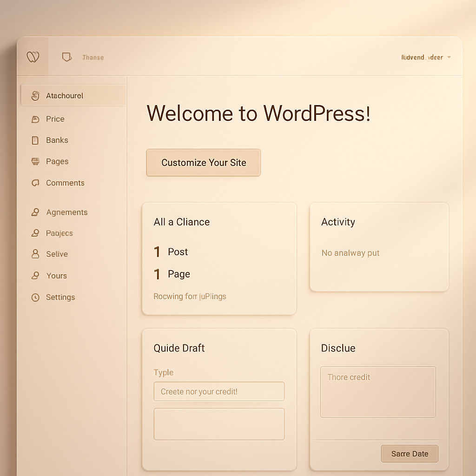This screenshot has height=476, width=476.
Task: Click the Welcome to WordPress! heading
Action: [258, 113]
